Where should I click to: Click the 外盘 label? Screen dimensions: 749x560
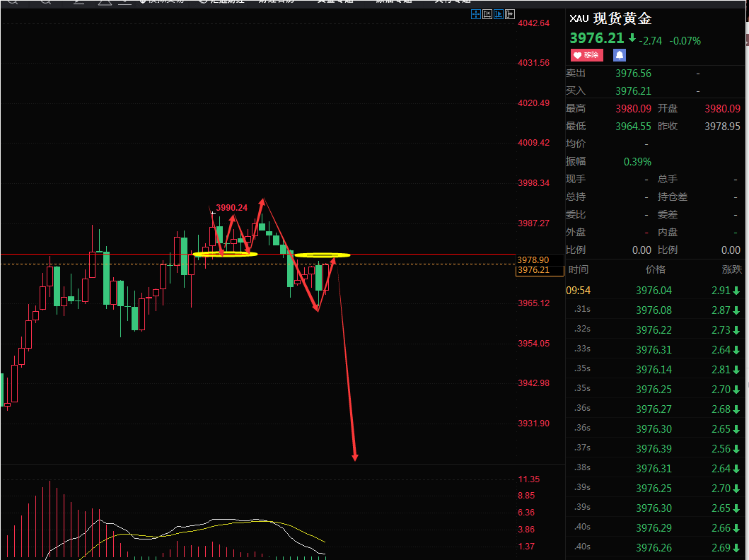576,232
